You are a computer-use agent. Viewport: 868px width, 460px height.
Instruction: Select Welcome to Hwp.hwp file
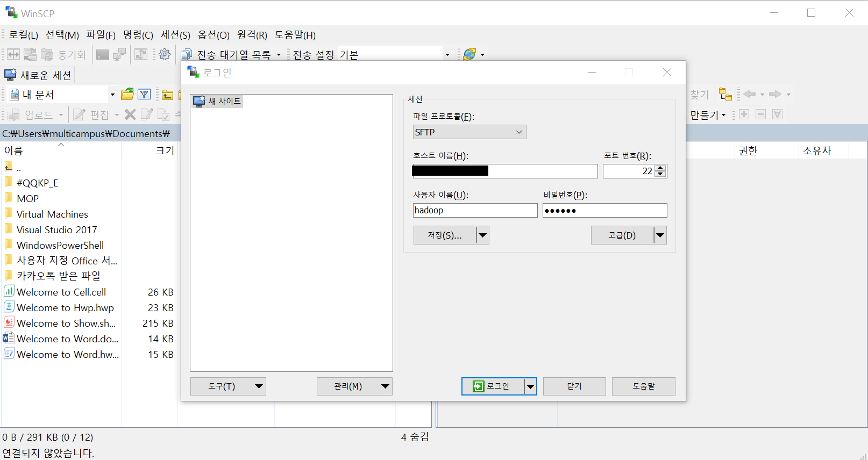coord(65,307)
